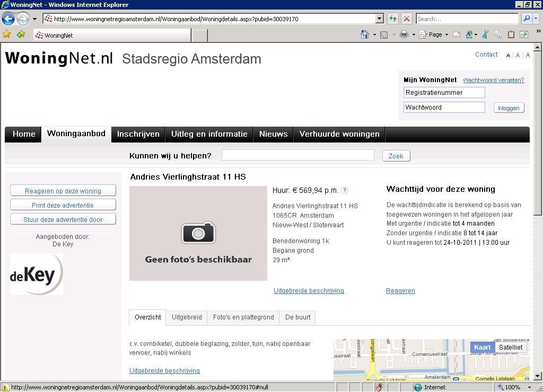Click Stuur deze advertentie door
The width and height of the screenshot is (543, 392).
coord(63,219)
